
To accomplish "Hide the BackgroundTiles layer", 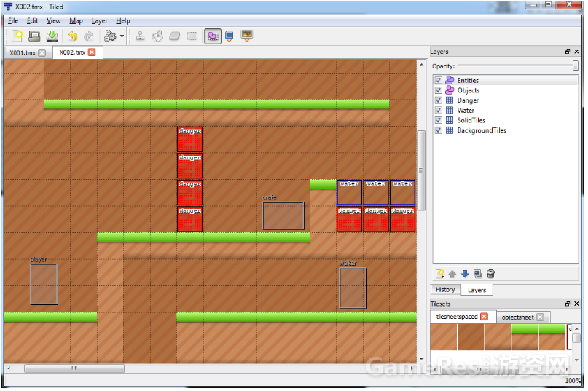I will [x=439, y=130].
